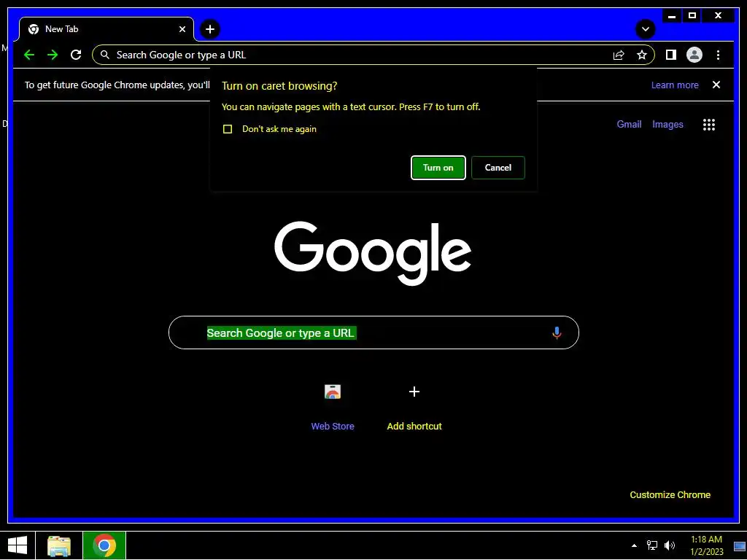Image resolution: width=747 pixels, height=560 pixels.
Task: Close the New Tab tab
Action: pyautogui.click(x=182, y=29)
